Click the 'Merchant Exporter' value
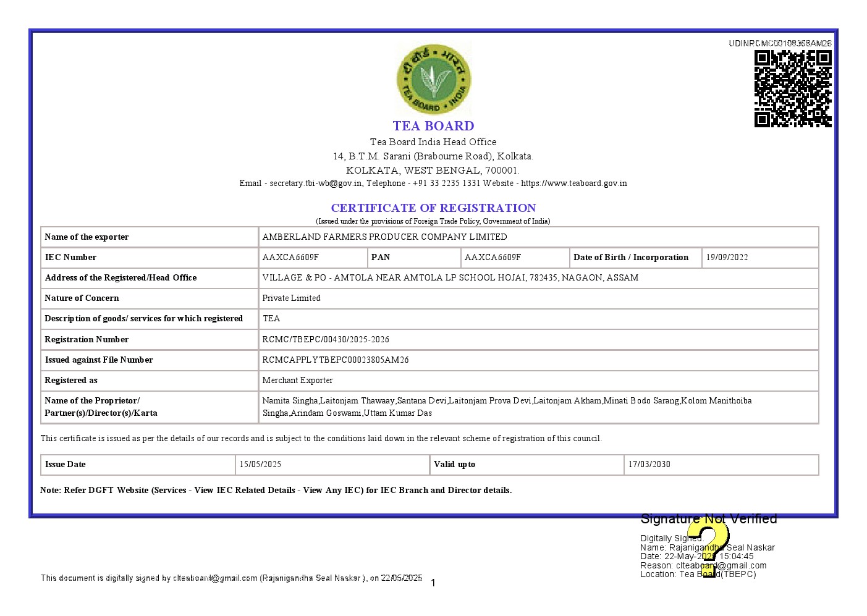 coord(297,380)
